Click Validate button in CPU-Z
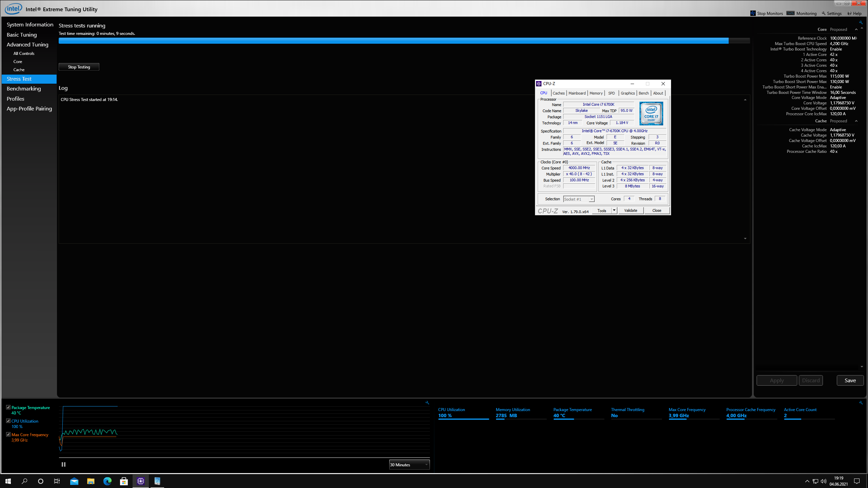868x488 pixels. [x=630, y=210]
